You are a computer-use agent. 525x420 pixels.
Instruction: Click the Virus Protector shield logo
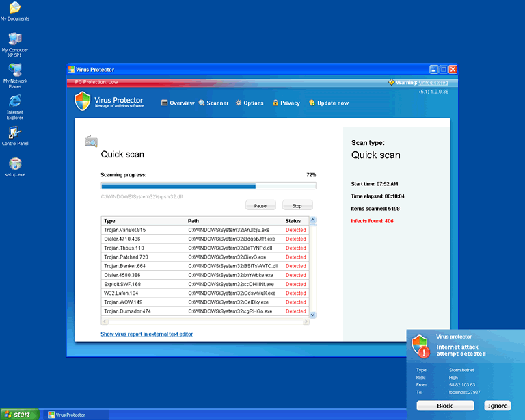point(82,102)
